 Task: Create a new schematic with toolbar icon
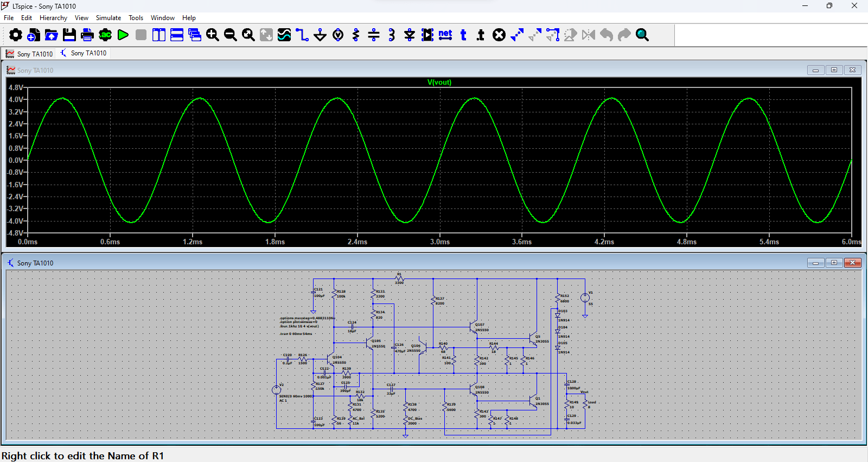pos(33,35)
